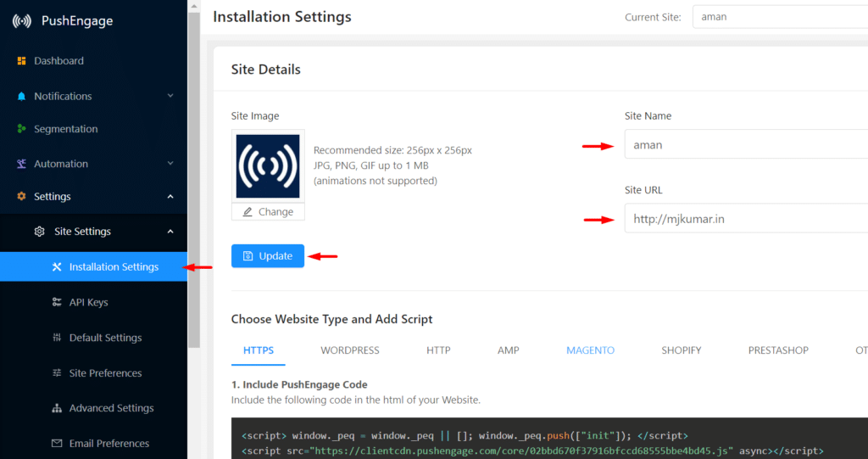Click the PushEngage broadcast logo icon
Viewport: 868px width, 459px height.
click(x=22, y=21)
